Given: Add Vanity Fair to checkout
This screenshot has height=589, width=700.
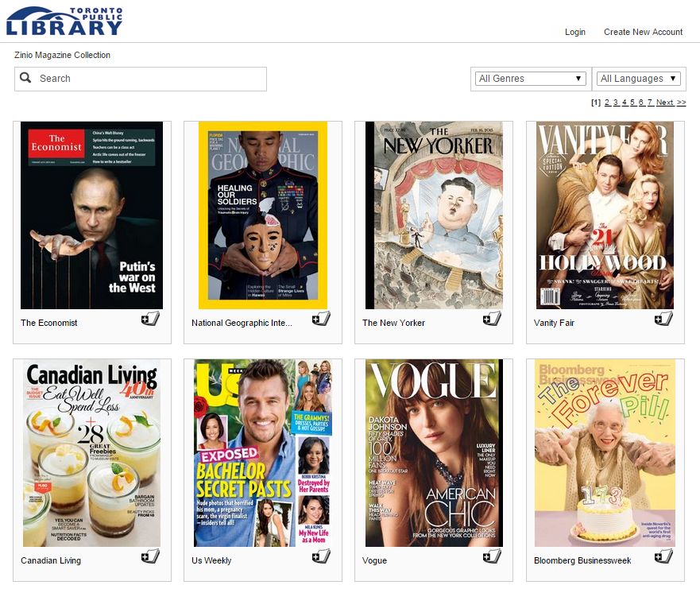Looking at the screenshot, I should pyautogui.click(x=663, y=319).
